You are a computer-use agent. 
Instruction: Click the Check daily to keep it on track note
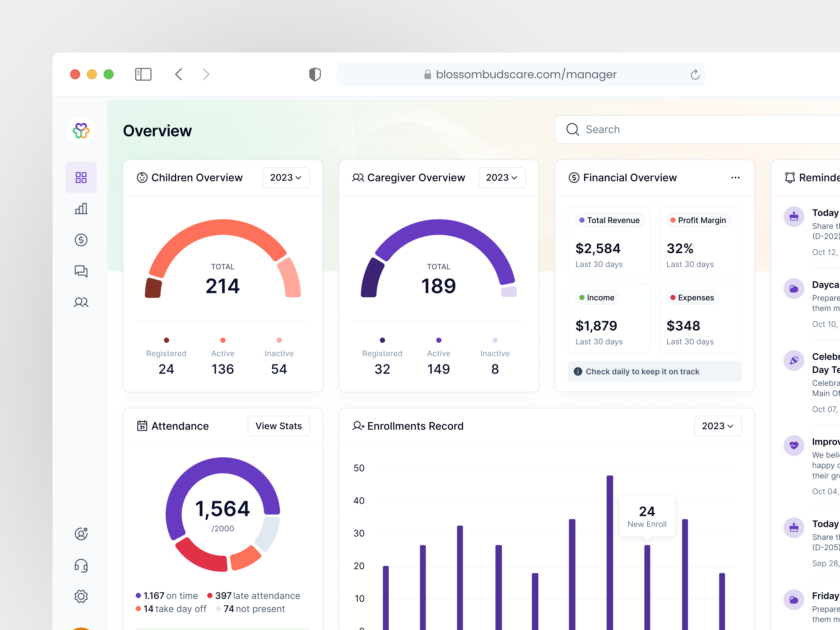coord(654,371)
